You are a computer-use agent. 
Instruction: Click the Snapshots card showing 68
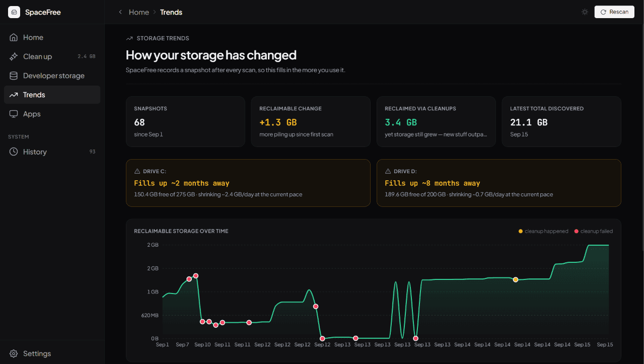tap(185, 121)
